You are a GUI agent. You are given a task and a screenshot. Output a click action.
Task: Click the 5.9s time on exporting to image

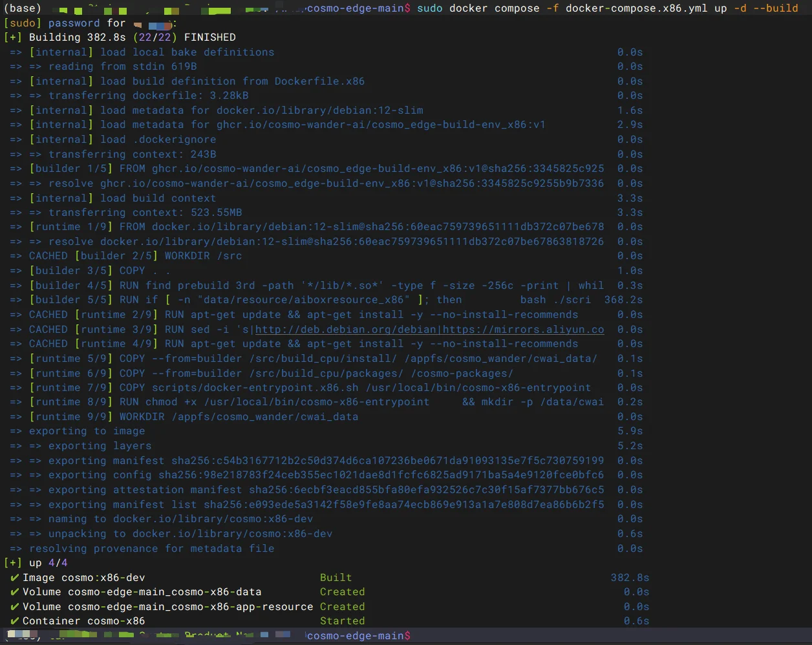[x=630, y=431]
